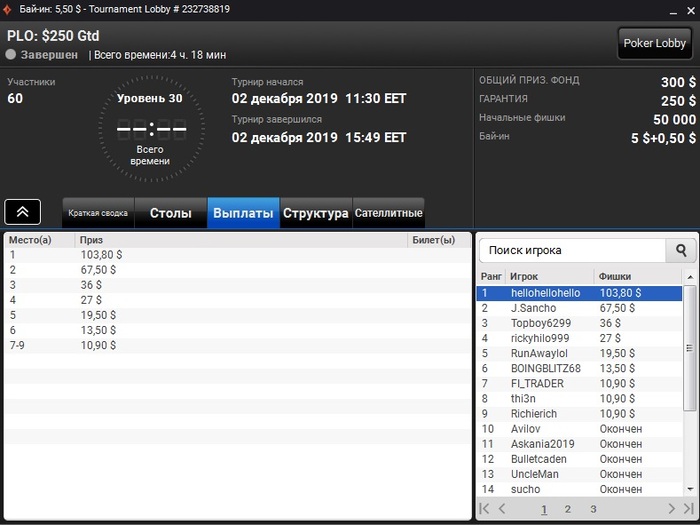Click scrollbar down arrow in player list
Image resolution: width=700 pixels, height=525 pixels.
[x=690, y=489]
